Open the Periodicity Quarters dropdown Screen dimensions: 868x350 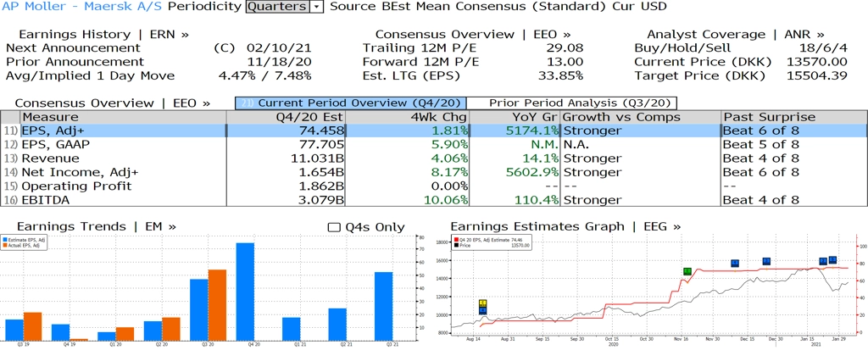[285, 7]
